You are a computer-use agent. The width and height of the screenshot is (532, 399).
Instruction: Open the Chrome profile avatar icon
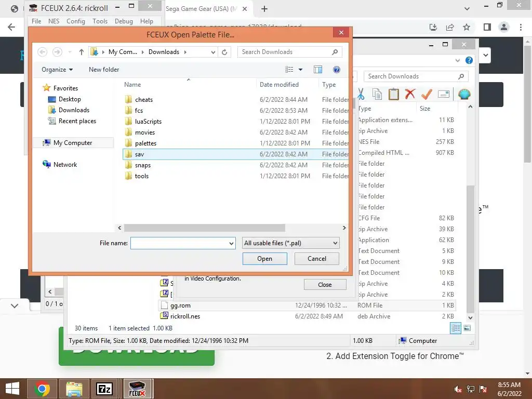pos(504,27)
